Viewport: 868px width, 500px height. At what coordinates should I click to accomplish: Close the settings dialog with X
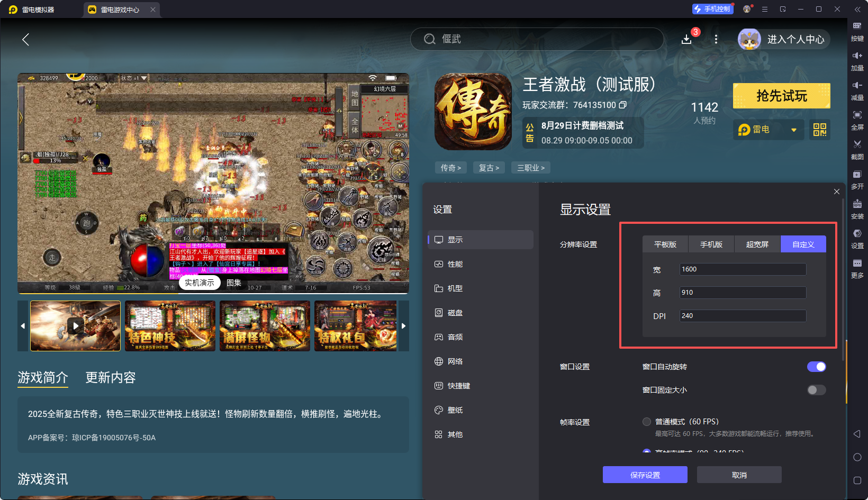tap(837, 192)
